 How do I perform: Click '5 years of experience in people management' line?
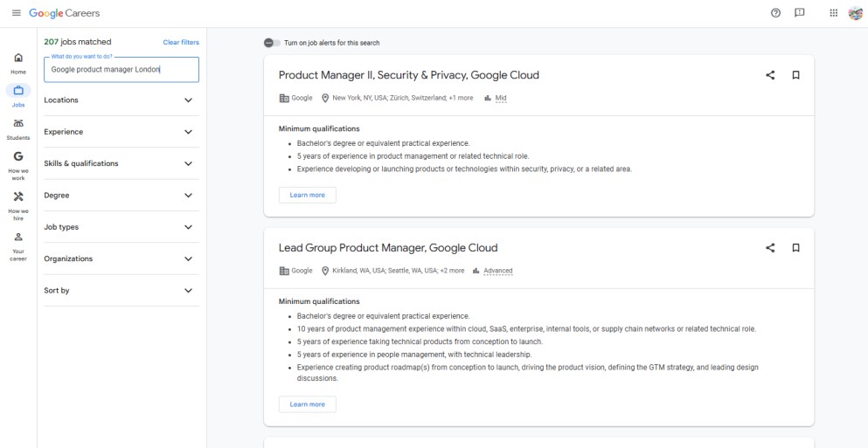coord(414,355)
